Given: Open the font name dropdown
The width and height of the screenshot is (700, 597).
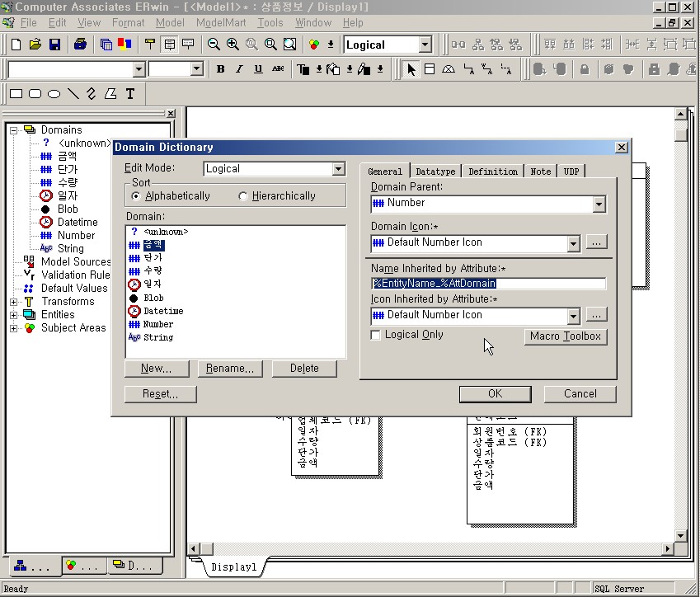Looking at the screenshot, I should click(139, 69).
